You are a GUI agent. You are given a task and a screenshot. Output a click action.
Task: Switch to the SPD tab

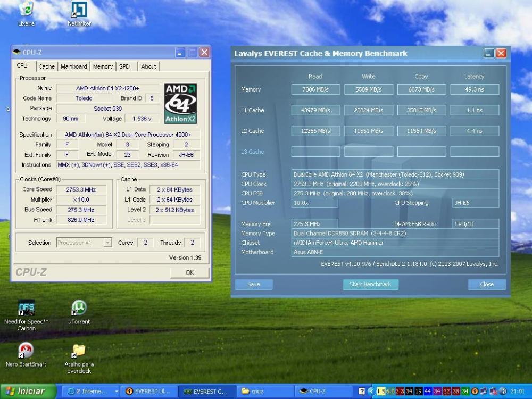(124, 66)
